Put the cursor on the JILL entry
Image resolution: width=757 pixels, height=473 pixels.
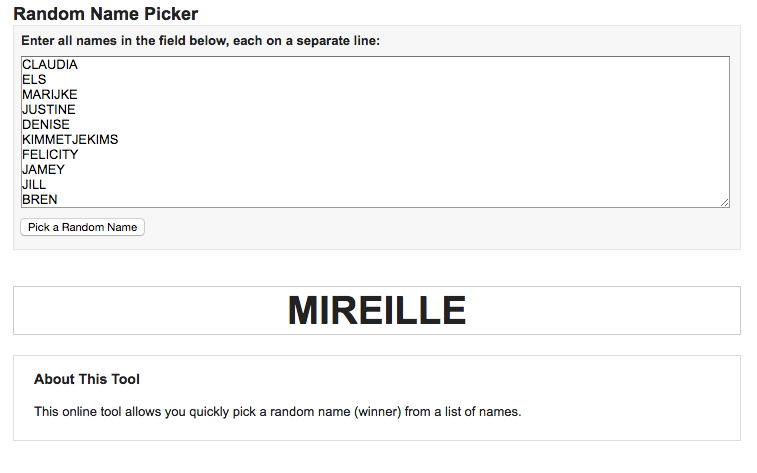point(34,185)
